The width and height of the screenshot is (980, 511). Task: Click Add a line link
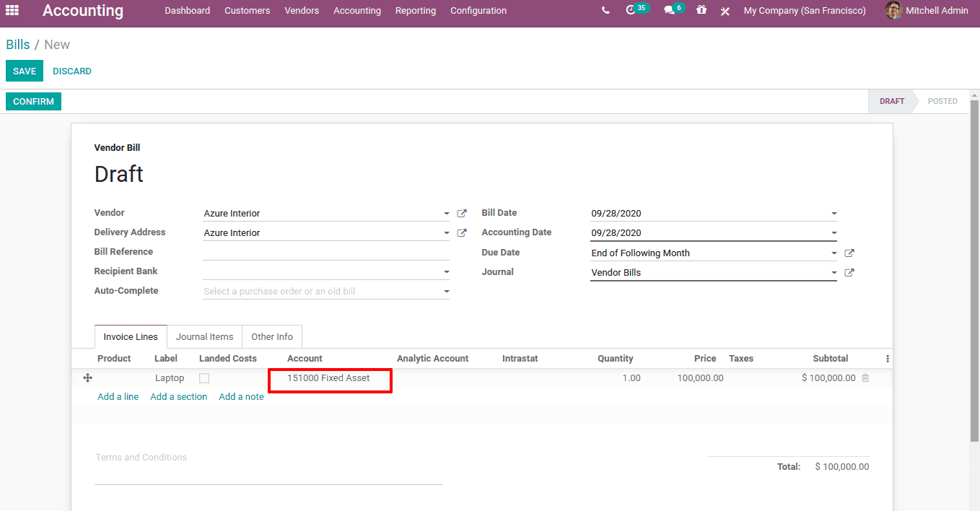click(x=118, y=397)
